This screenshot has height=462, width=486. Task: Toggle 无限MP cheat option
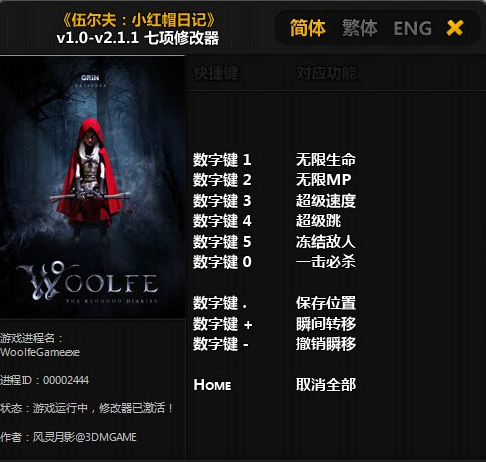[x=324, y=180]
